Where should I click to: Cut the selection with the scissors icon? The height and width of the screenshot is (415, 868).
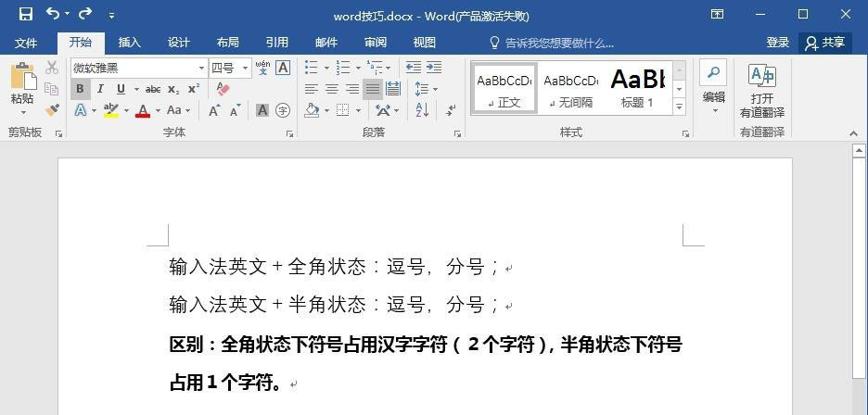(x=52, y=68)
